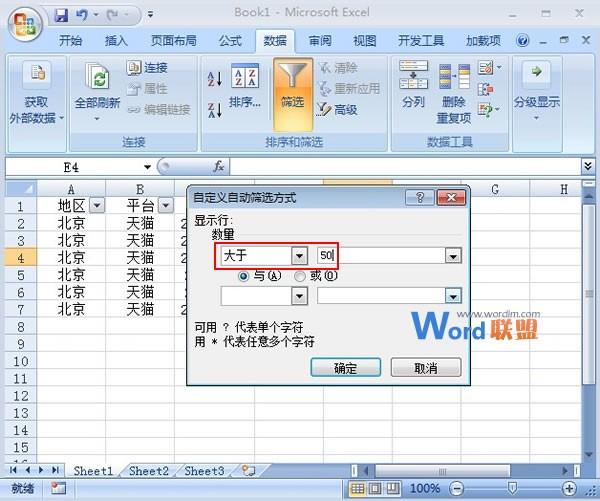Expand the value dropdown beside 50
Image resolution: width=600 pixels, height=501 pixels.
point(453,256)
